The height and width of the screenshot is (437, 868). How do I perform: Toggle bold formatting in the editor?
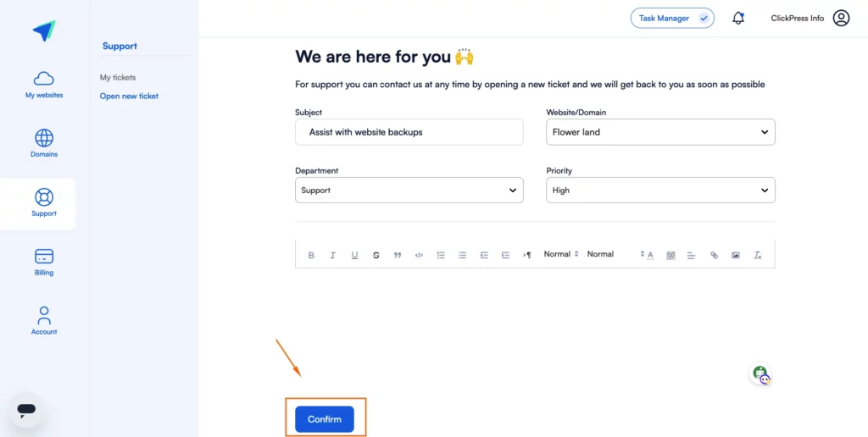click(x=311, y=255)
